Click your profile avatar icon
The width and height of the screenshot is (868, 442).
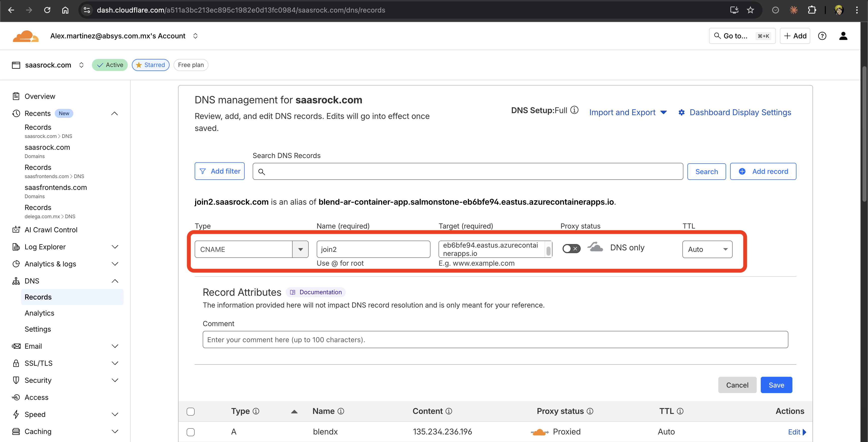pyautogui.click(x=843, y=36)
